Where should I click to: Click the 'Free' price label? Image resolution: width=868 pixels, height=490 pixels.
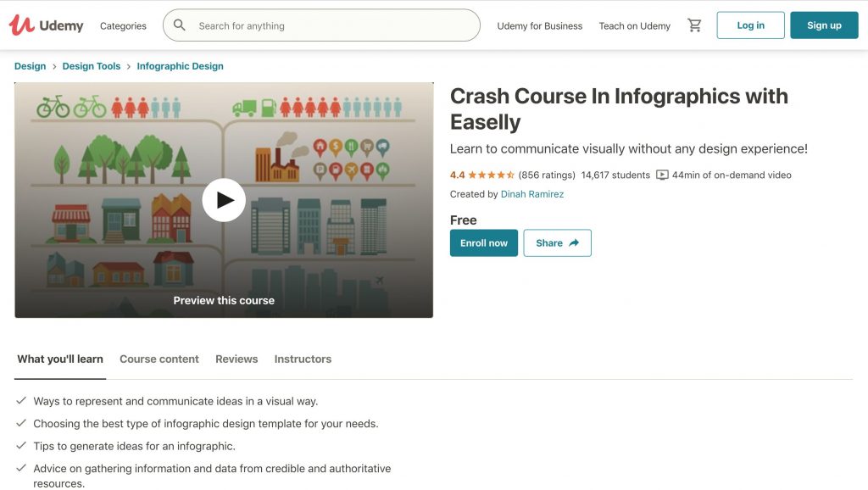[464, 220]
